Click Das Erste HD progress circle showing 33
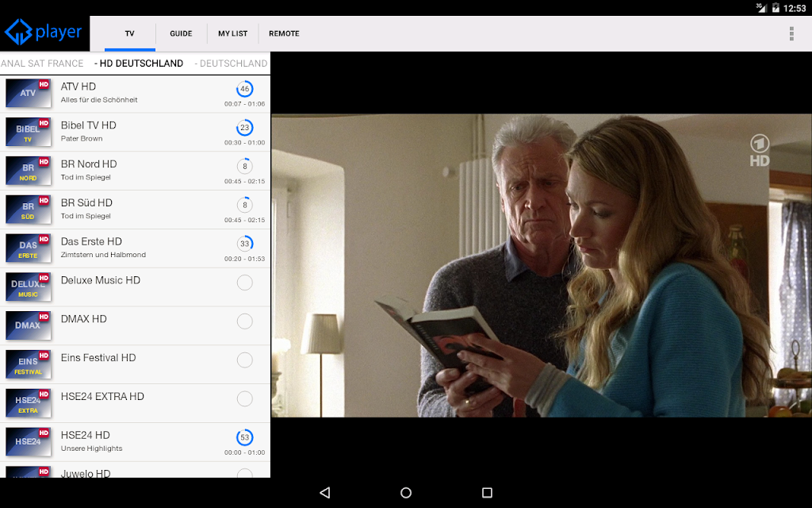Image resolution: width=812 pixels, height=508 pixels. tap(245, 244)
